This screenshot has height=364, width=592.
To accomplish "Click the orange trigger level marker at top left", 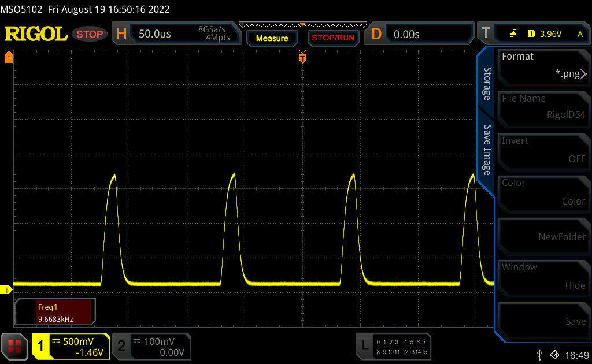I will [9, 57].
